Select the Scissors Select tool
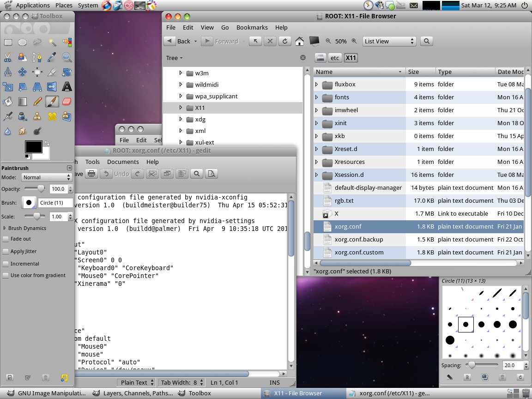The width and height of the screenshot is (532, 399). pos(8,57)
